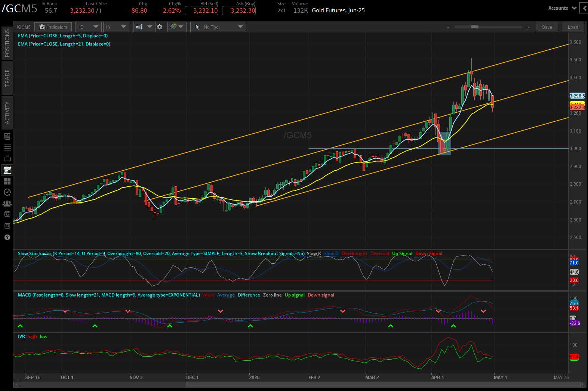Image resolution: width=588 pixels, height=391 pixels.
Task: Select the MACD study label
Action: click(x=109, y=295)
